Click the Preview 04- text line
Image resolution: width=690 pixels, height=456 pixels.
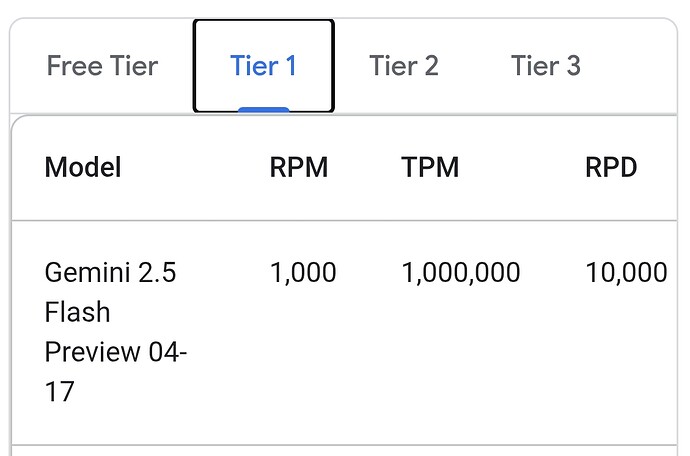[116, 352]
